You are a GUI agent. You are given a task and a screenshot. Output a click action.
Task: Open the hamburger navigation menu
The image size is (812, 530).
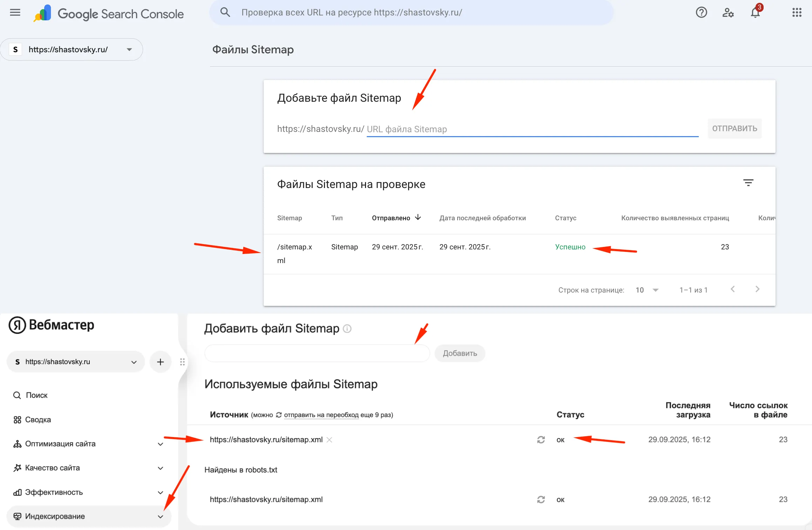[15, 12]
